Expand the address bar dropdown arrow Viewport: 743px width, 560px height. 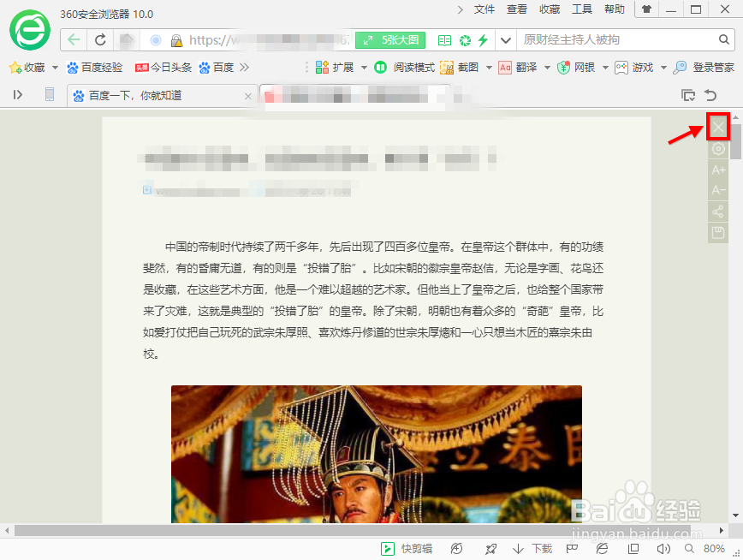click(x=506, y=40)
